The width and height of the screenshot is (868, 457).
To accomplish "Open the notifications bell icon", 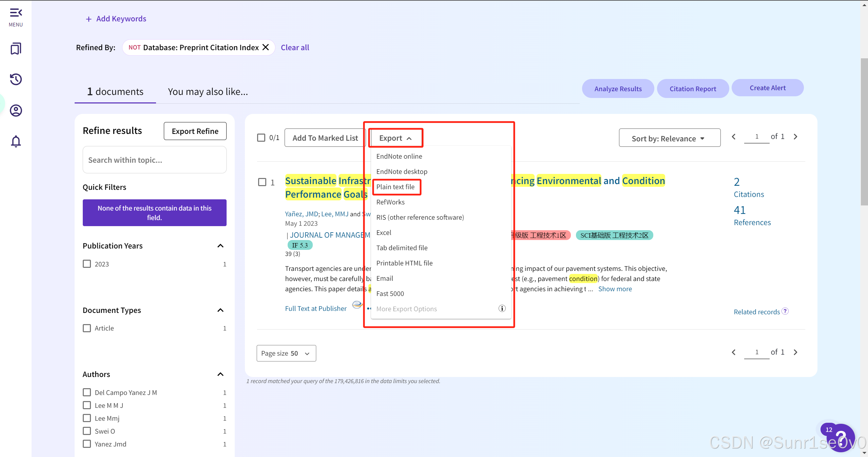I will point(16,141).
